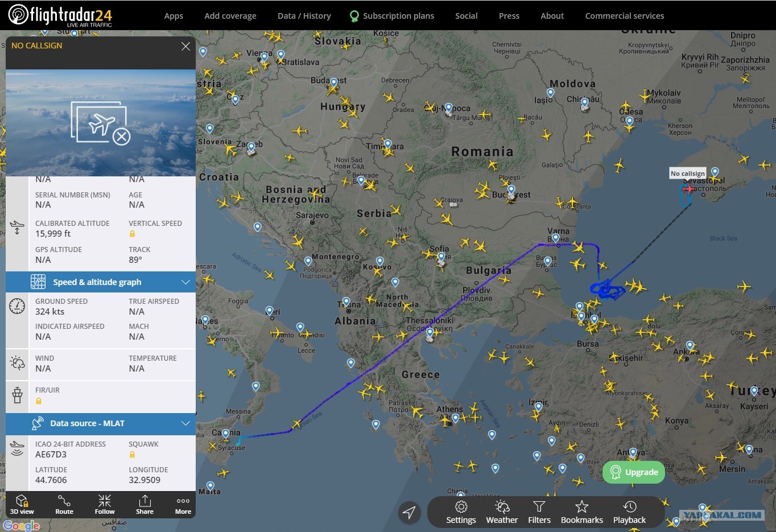
Task: Click the MLAT data source satellite icon
Action: pyautogui.click(x=38, y=423)
